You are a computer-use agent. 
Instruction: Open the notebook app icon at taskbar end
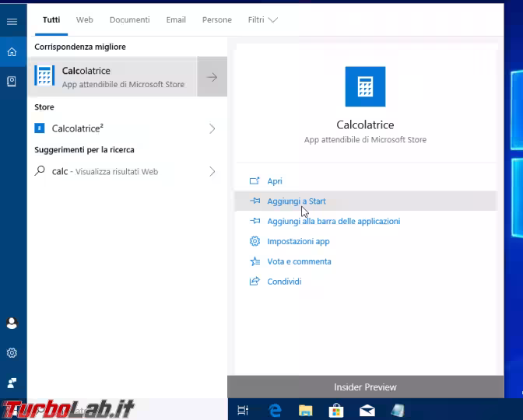tap(398, 411)
